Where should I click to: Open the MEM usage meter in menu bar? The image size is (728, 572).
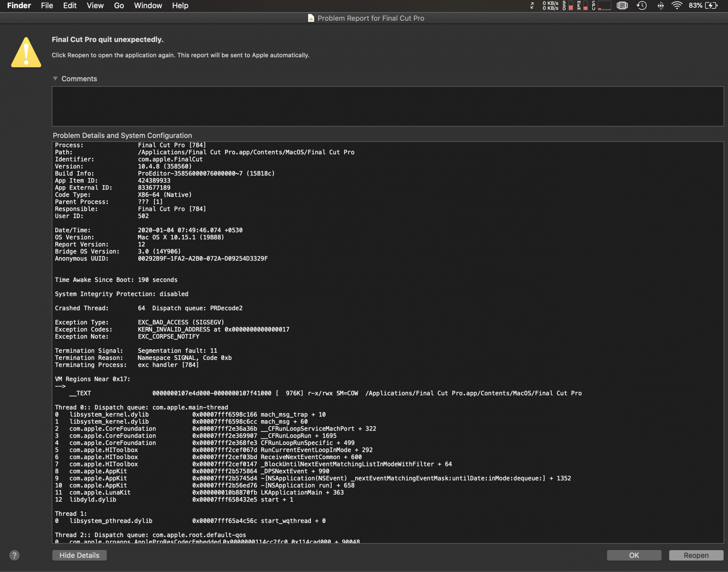click(x=582, y=5)
